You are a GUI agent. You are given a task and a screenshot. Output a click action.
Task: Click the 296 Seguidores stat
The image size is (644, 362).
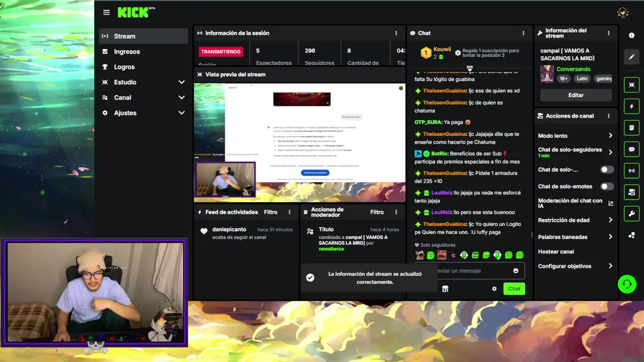pos(319,56)
